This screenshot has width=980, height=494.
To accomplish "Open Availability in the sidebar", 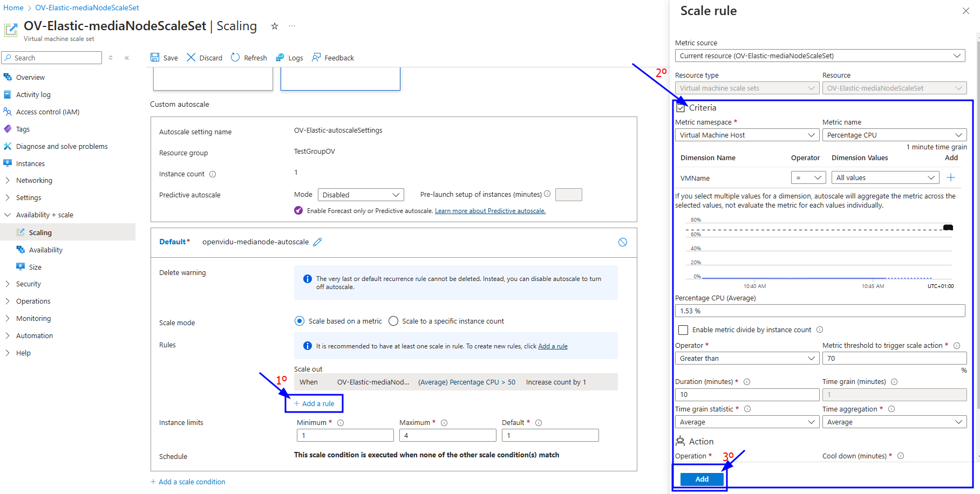I will click(x=46, y=250).
